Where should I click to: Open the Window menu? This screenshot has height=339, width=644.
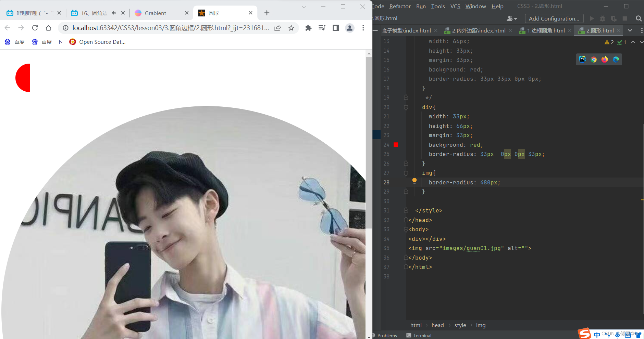point(475,6)
